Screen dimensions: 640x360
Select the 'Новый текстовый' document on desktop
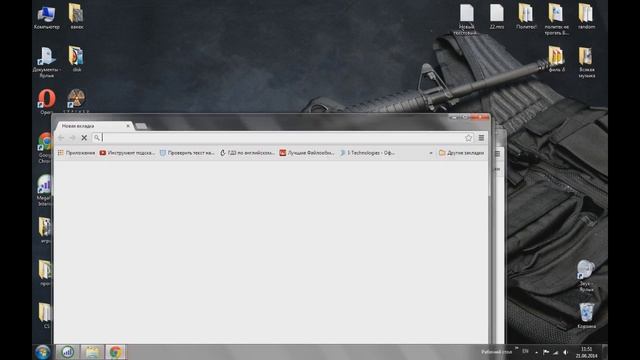[466, 19]
